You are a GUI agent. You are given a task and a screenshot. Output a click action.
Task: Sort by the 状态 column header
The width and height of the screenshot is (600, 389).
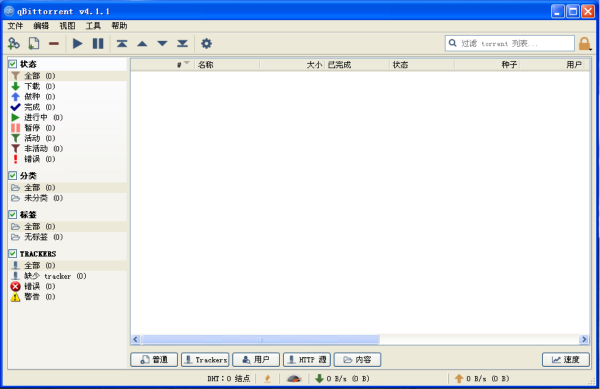(x=422, y=65)
